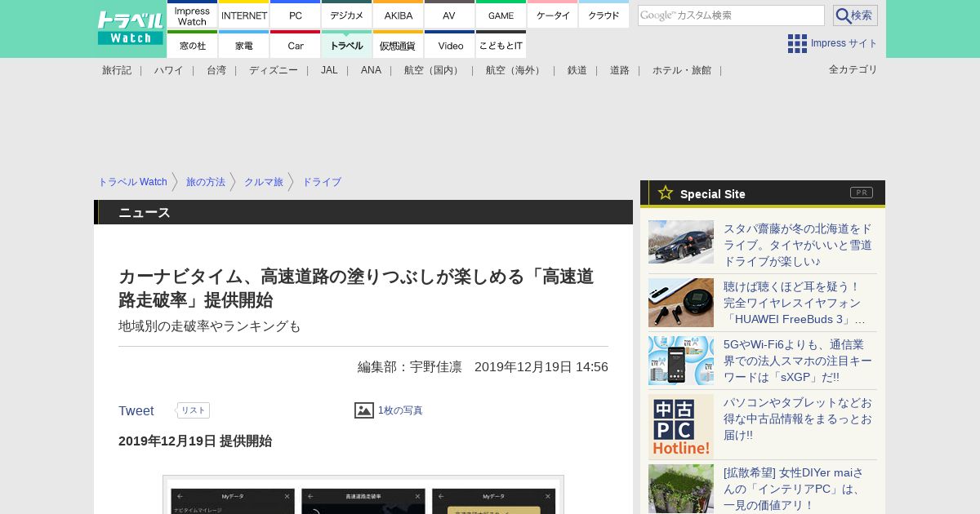The width and height of the screenshot is (980, 514).
Task: Open the クラウド Watch tab
Action: click(x=604, y=16)
